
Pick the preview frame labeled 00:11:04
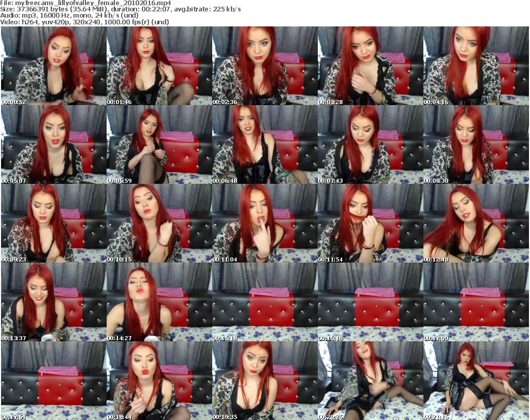pyautogui.click(x=264, y=223)
